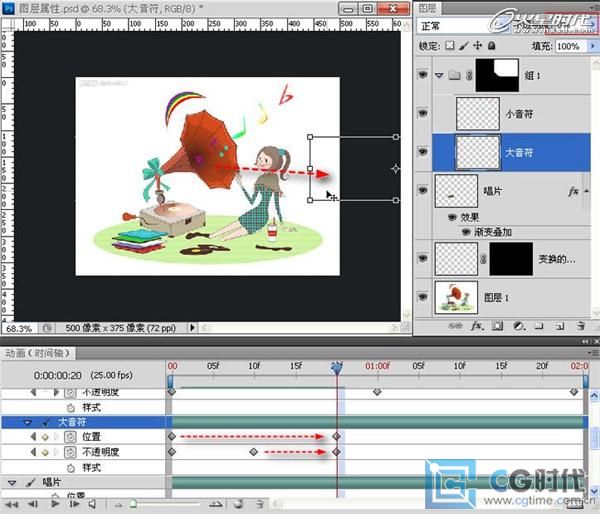Select the 动画(时间轴) panel tab
This screenshot has width=600, height=514.
pyautogui.click(x=38, y=353)
